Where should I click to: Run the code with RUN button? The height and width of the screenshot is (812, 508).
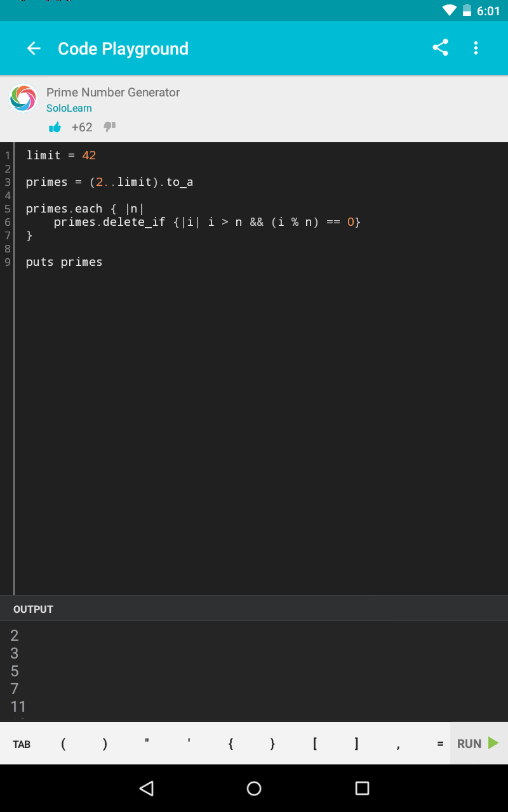click(x=479, y=743)
